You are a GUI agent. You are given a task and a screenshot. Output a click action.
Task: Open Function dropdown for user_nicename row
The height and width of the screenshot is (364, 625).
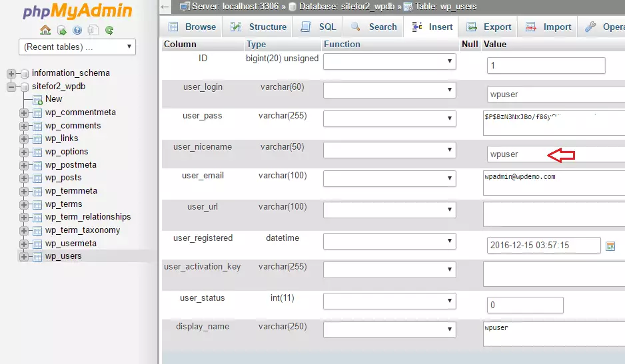click(389, 150)
